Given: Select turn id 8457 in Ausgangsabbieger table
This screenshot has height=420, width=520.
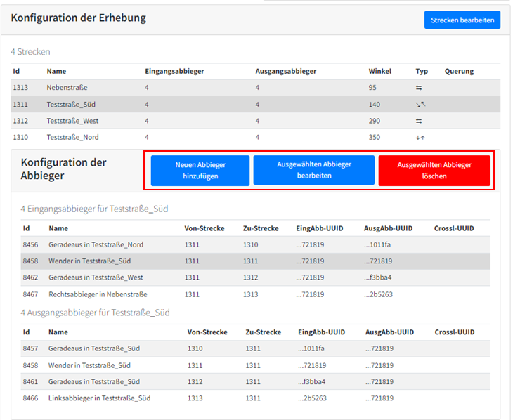Looking at the screenshot, I should pyautogui.click(x=30, y=348).
